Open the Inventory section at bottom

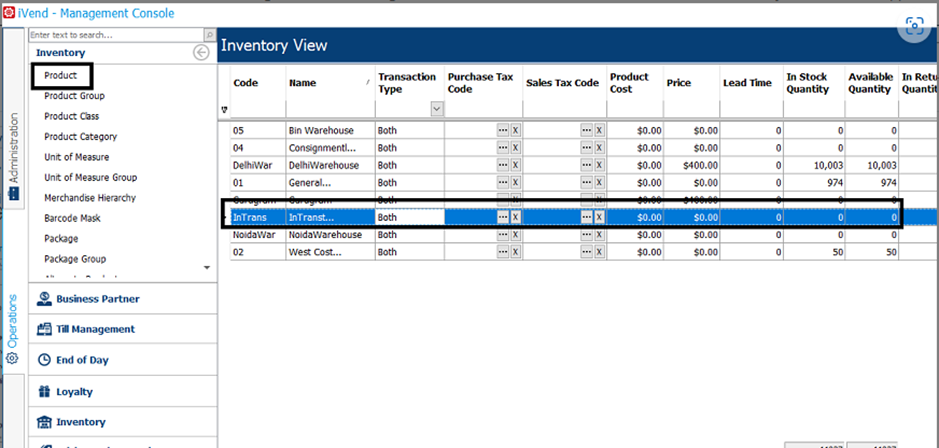coord(123,422)
